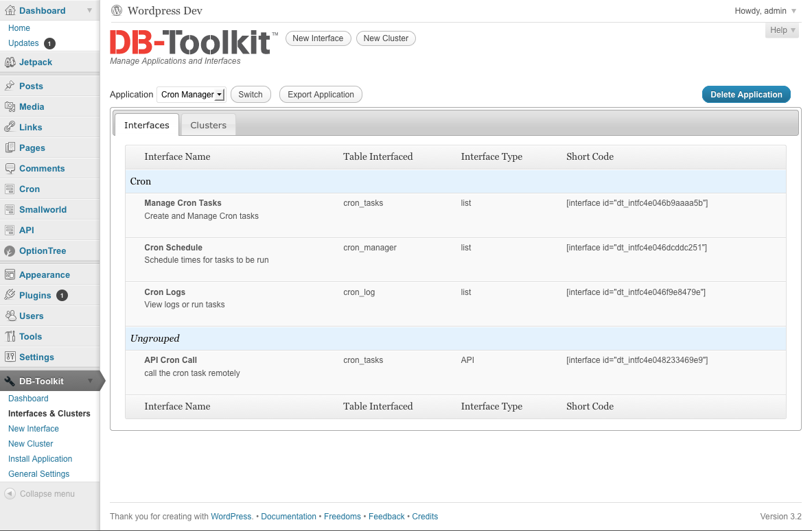Image resolution: width=812 pixels, height=531 pixels.
Task: Click the OptionTree gear icon
Action: point(10,251)
